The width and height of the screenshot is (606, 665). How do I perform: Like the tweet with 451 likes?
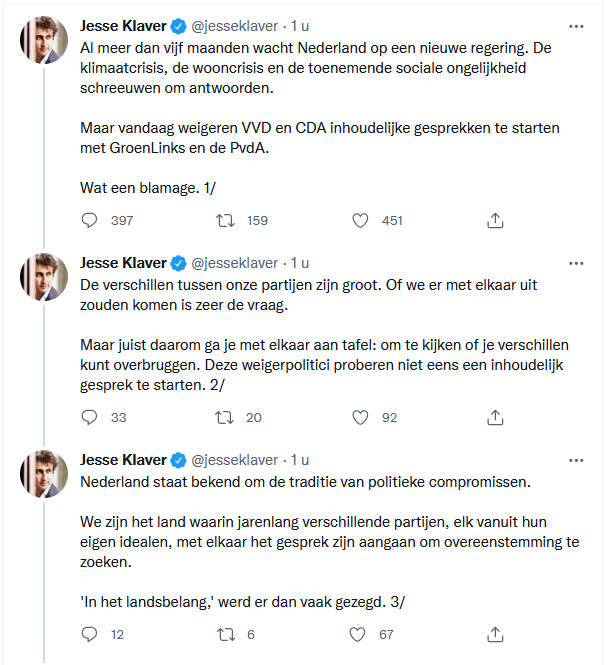pyautogui.click(x=361, y=220)
